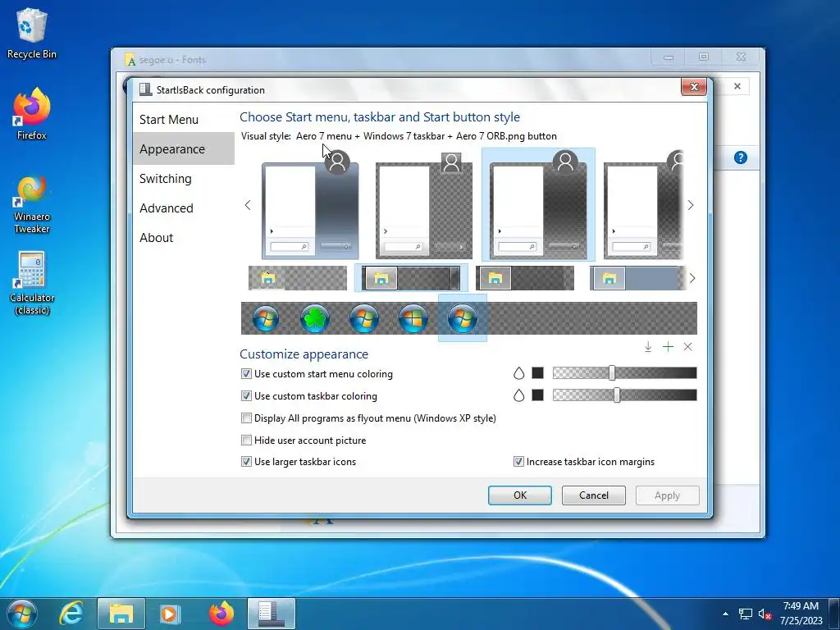
Task: Click the download arrow icon above the sliders
Action: pyautogui.click(x=648, y=347)
